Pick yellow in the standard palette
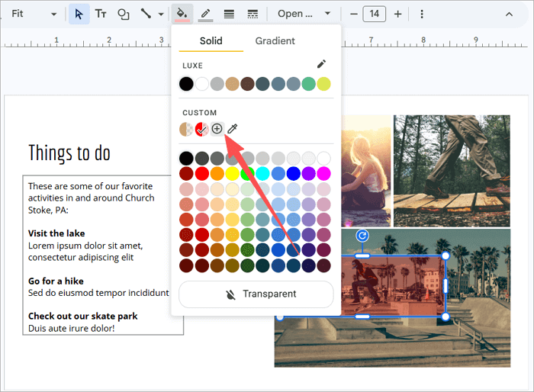Viewport: 534px width, 392px height. 232,174
